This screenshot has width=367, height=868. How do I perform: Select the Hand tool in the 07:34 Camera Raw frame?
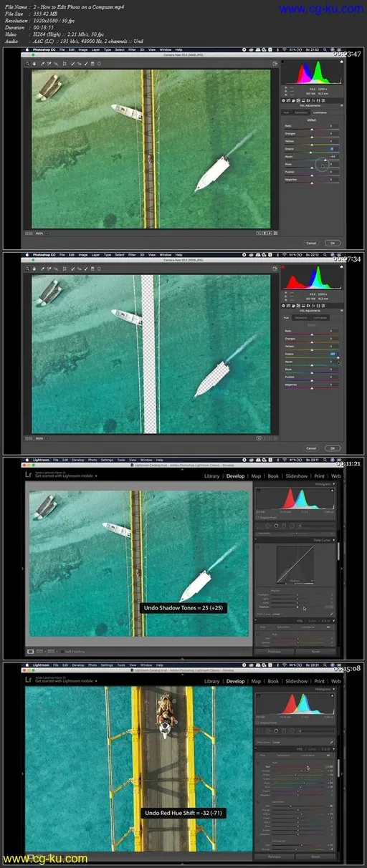click(x=35, y=268)
